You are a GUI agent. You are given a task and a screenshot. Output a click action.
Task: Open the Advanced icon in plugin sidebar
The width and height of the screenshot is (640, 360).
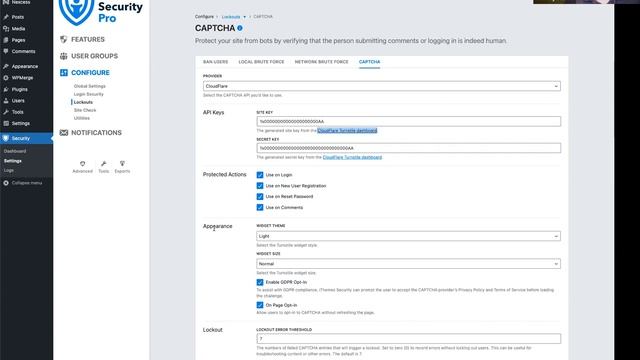click(x=82, y=164)
